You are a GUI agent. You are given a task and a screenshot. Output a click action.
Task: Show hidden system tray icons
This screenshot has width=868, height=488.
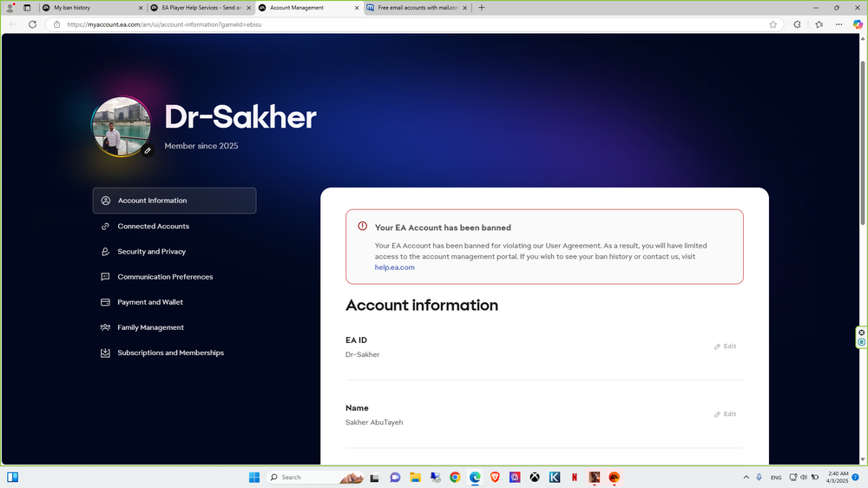pyautogui.click(x=746, y=477)
